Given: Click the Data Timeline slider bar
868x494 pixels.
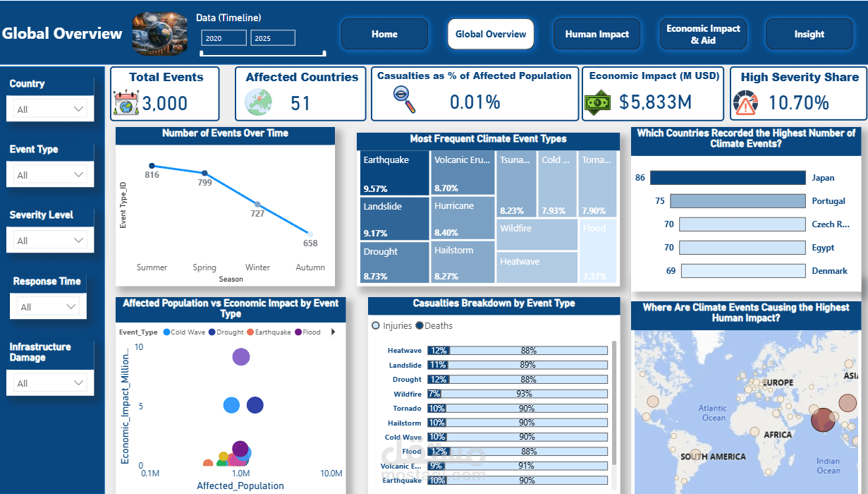Looking at the screenshot, I should (x=263, y=52).
